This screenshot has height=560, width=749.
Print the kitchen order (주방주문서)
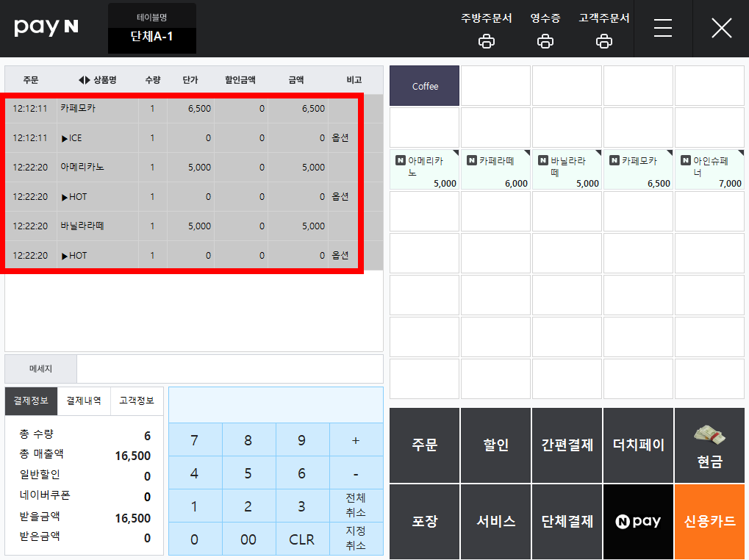click(487, 41)
